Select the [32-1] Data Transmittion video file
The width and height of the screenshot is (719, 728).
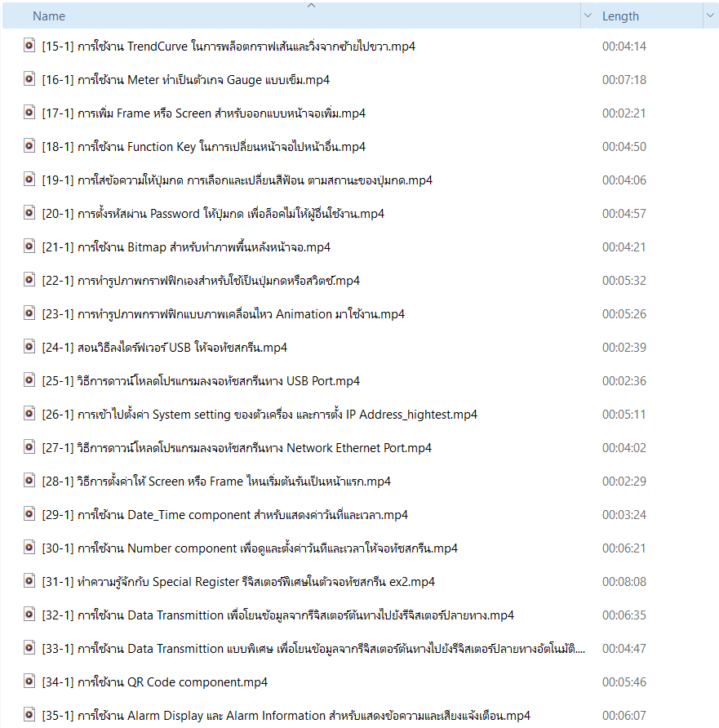click(x=277, y=615)
